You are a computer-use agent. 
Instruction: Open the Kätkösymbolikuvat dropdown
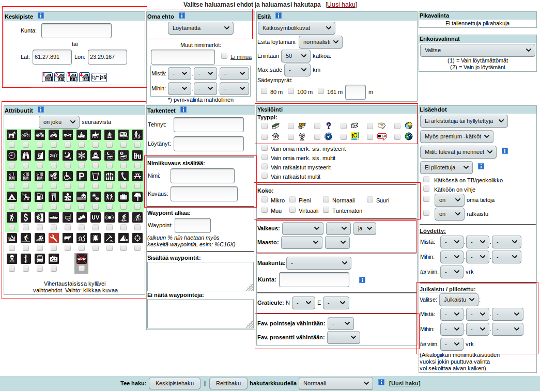297,28
